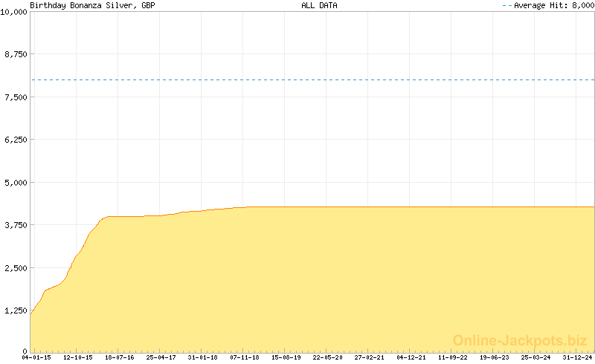Click the 31-01-18 date label

[202, 357]
